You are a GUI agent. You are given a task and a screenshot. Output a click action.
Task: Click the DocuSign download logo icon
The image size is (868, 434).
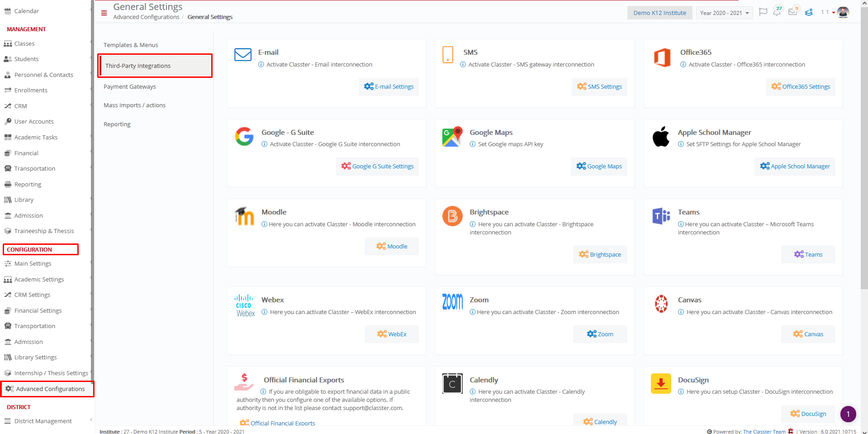[x=661, y=384]
